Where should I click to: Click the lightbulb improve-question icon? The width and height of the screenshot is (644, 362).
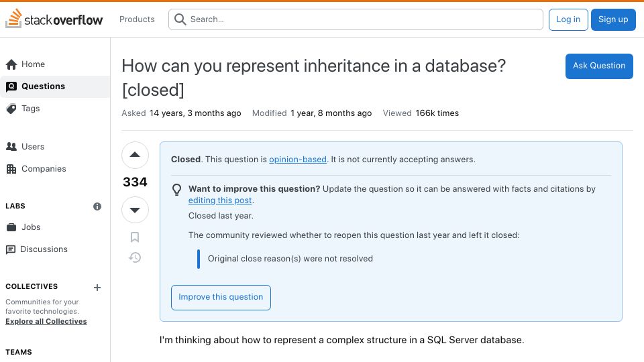pos(176,189)
